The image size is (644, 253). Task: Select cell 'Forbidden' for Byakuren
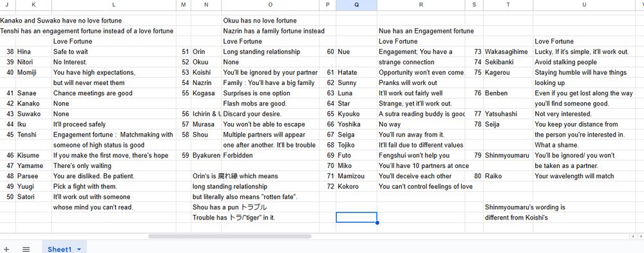click(x=270, y=155)
